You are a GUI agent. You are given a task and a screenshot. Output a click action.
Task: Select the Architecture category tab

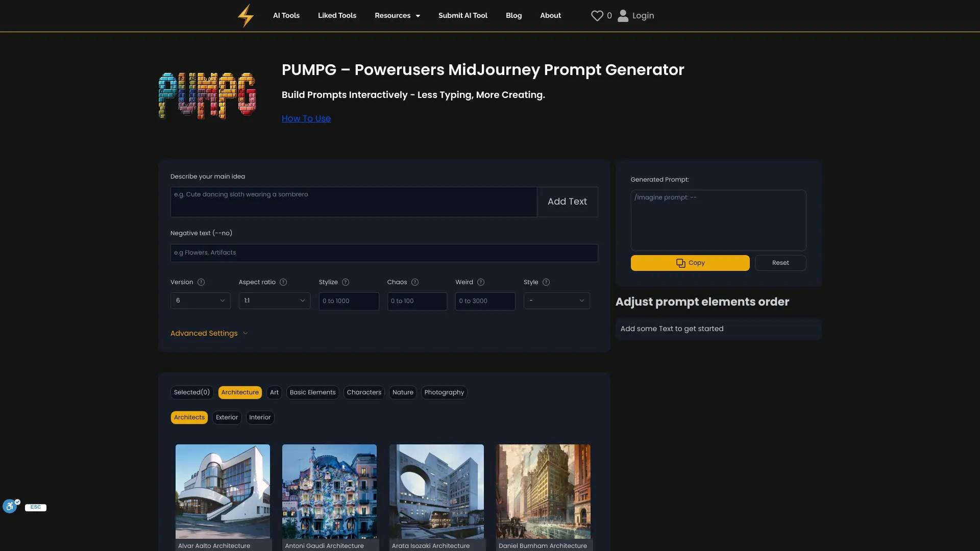coord(240,392)
